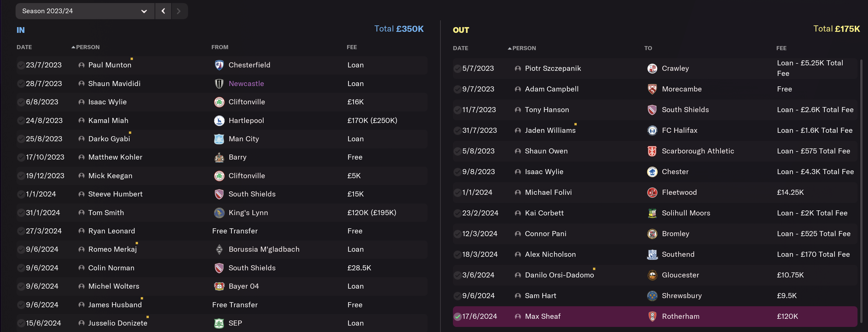Open Jaden Williams player profile
The image size is (868, 332).
pos(550,130)
